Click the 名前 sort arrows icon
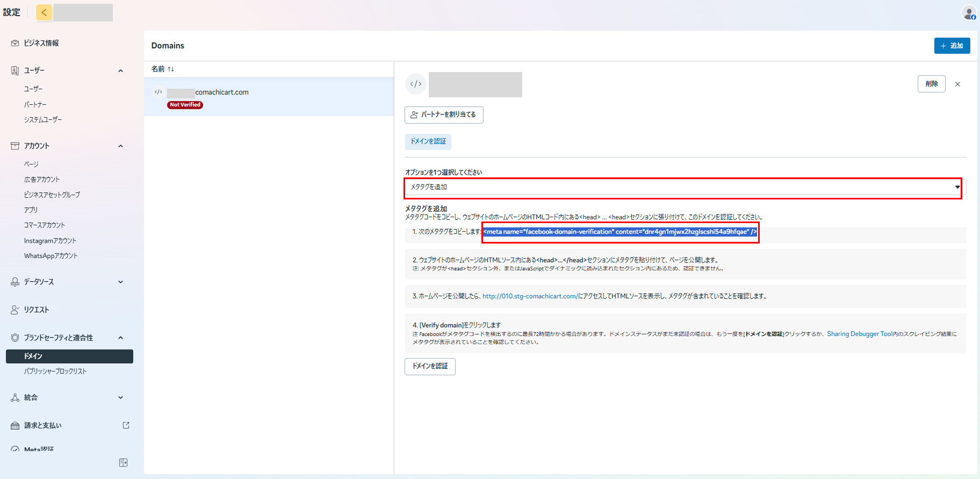The height and width of the screenshot is (479, 980). tap(171, 69)
